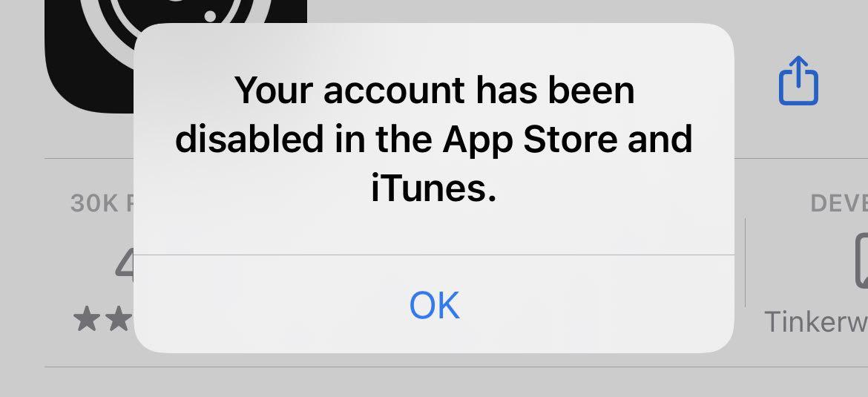Tap the first gray rating star
Image resolution: width=868 pixels, height=397 pixels.
pyautogui.click(x=85, y=320)
